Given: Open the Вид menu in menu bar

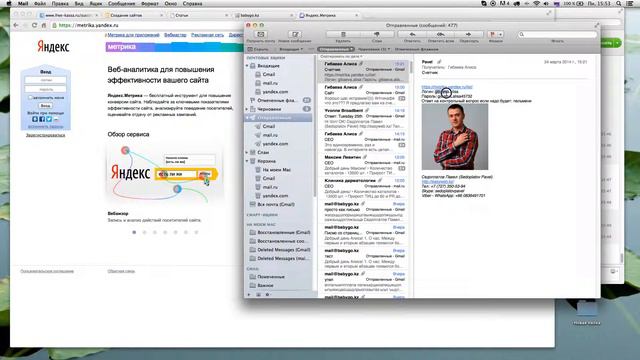Looking at the screenshot, I should coord(79,3).
